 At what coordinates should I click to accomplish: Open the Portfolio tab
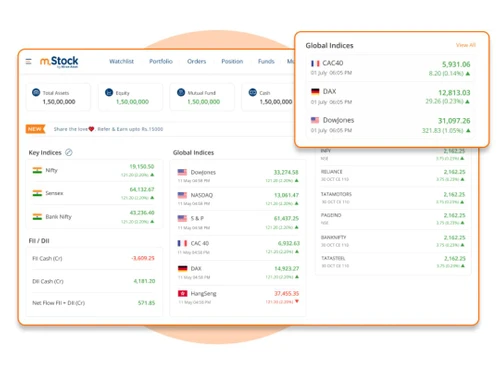pos(161,61)
